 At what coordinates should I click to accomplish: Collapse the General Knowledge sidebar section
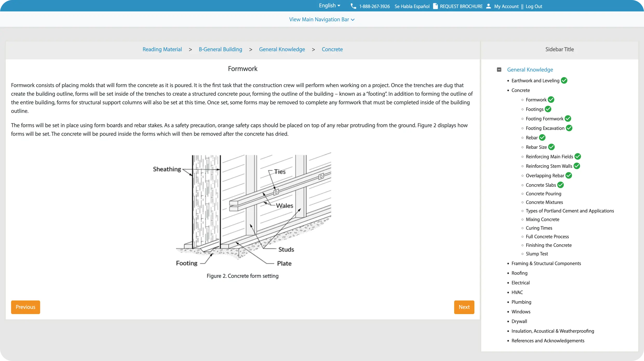(499, 70)
